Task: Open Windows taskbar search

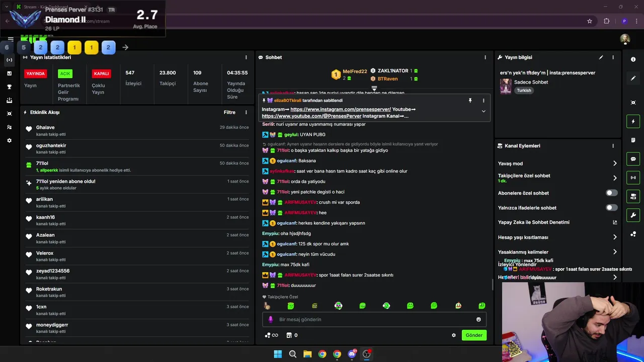Action: [x=293, y=354]
